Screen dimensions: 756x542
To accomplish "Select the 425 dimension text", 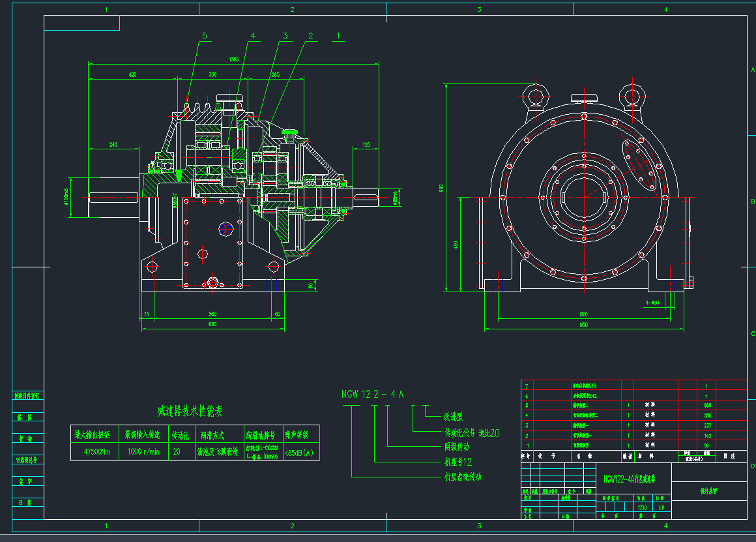I will point(133,75).
